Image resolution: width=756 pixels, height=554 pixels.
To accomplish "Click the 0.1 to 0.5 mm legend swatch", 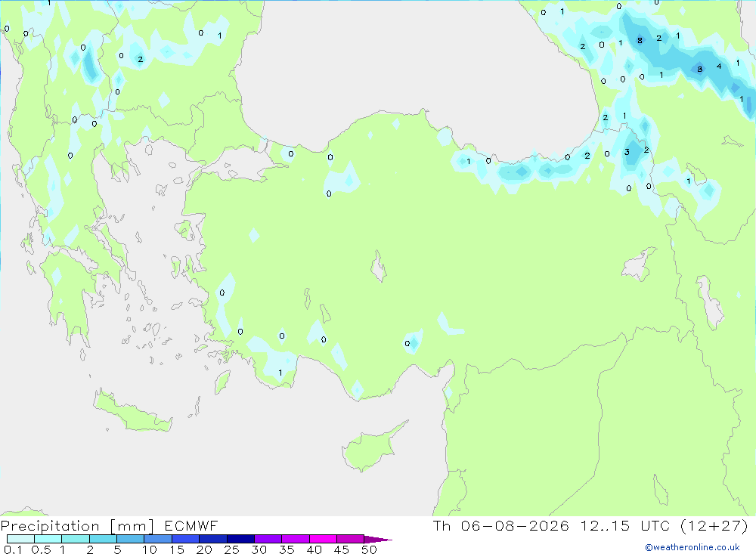I will pyautogui.click(x=20, y=539).
